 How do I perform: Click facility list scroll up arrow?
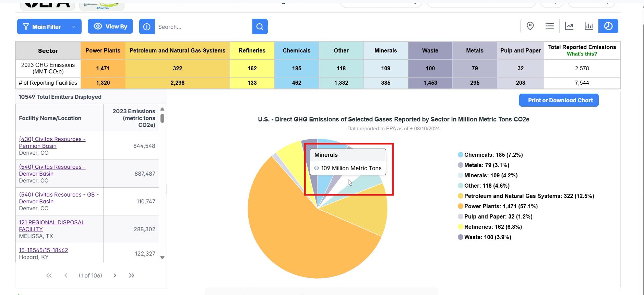pos(163,109)
